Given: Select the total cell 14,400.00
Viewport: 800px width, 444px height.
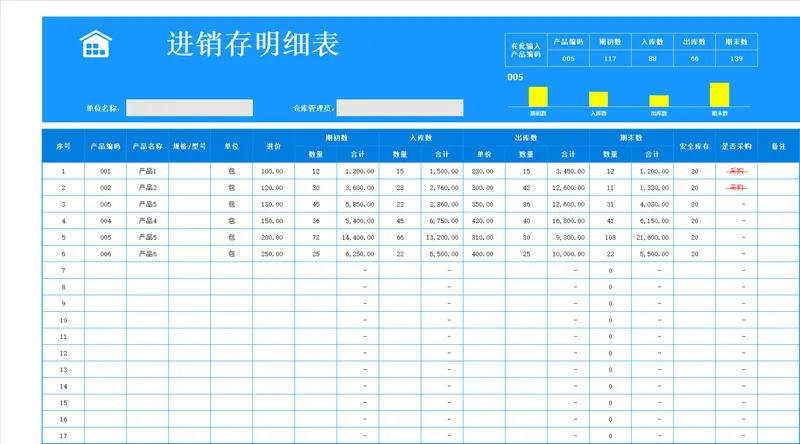Looking at the screenshot, I should [358, 237].
